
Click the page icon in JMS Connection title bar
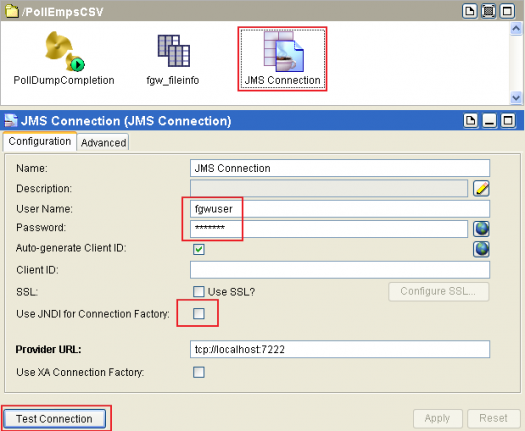(470, 120)
